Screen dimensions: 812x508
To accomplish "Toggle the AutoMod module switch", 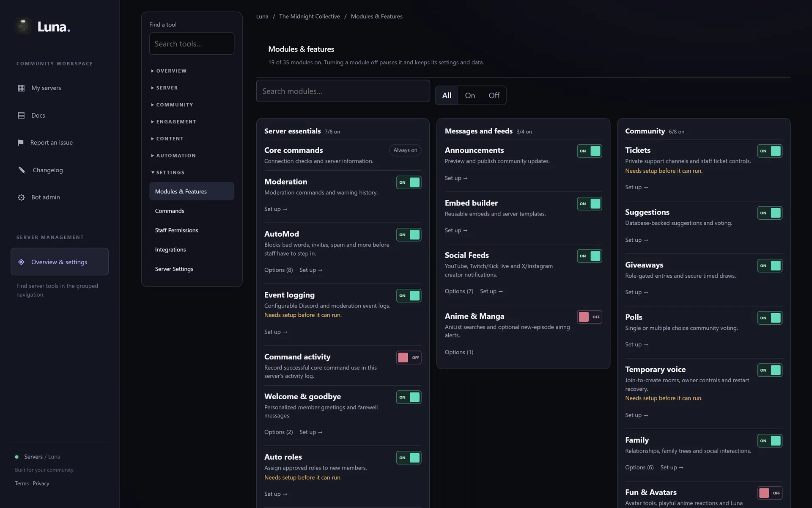I will point(409,235).
